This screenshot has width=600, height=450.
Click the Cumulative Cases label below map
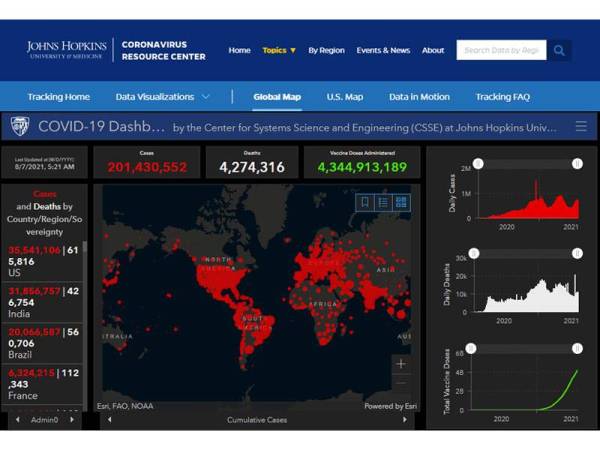257,420
